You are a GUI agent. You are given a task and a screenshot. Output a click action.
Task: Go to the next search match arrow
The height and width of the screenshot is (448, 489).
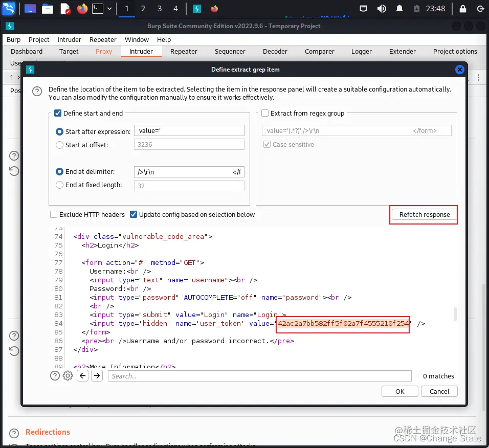pyautogui.click(x=97, y=376)
